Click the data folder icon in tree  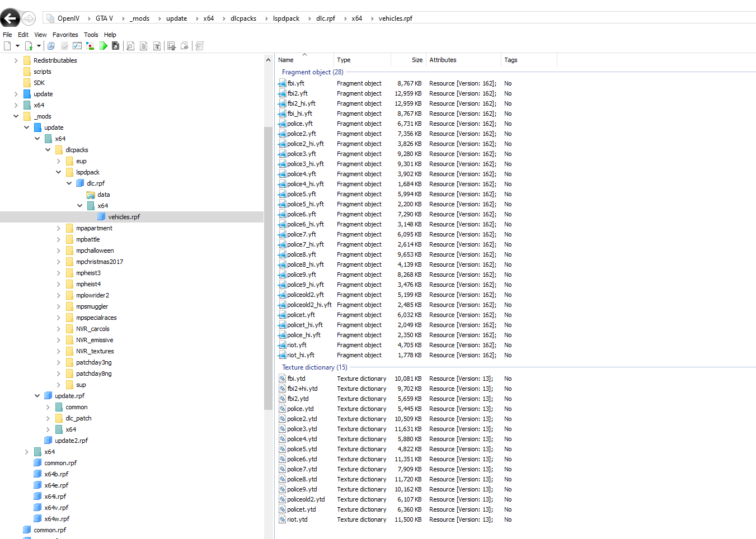pyautogui.click(x=91, y=195)
